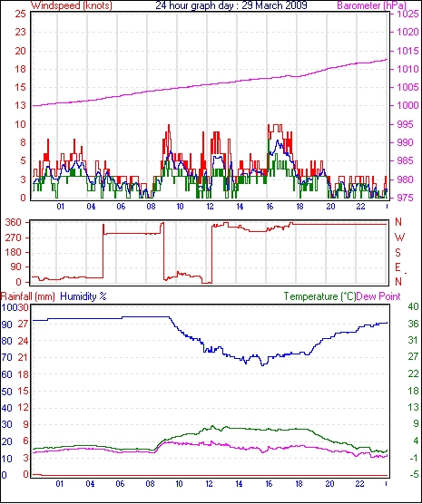Click the Humidity % legend label
This screenshot has height=504, width=422.
pyautogui.click(x=83, y=296)
